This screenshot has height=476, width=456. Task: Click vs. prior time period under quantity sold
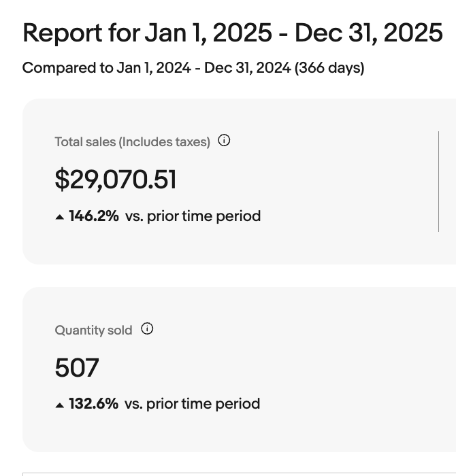(192, 404)
